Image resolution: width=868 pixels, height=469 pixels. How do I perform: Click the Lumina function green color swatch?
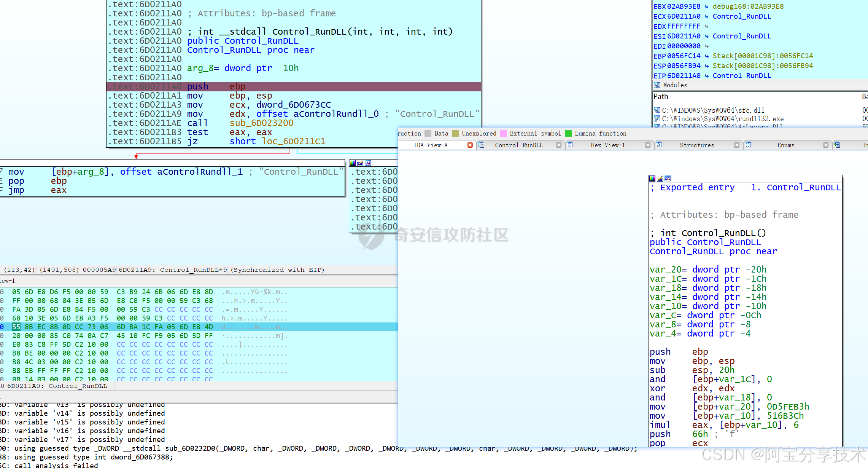pyautogui.click(x=568, y=133)
